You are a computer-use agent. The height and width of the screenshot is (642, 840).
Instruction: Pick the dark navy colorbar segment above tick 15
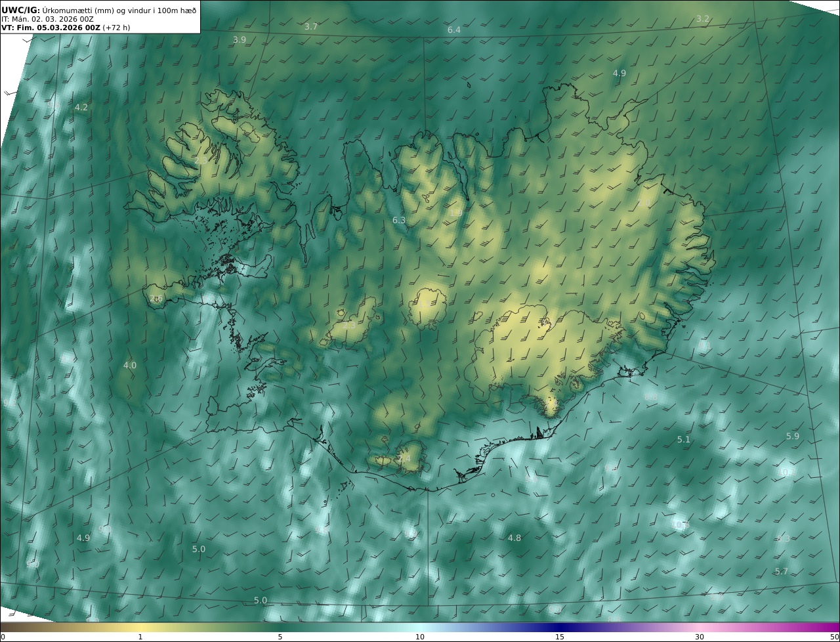[x=560, y=627]
